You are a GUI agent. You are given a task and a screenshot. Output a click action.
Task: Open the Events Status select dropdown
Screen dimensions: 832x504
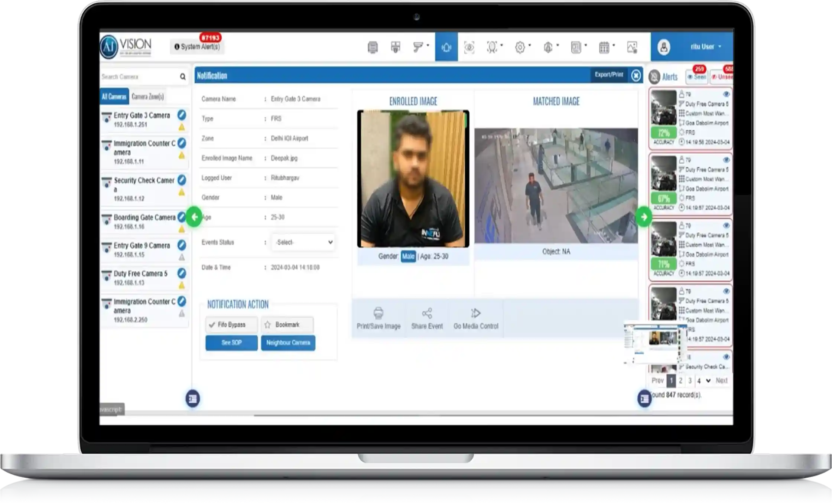(303, 242)
